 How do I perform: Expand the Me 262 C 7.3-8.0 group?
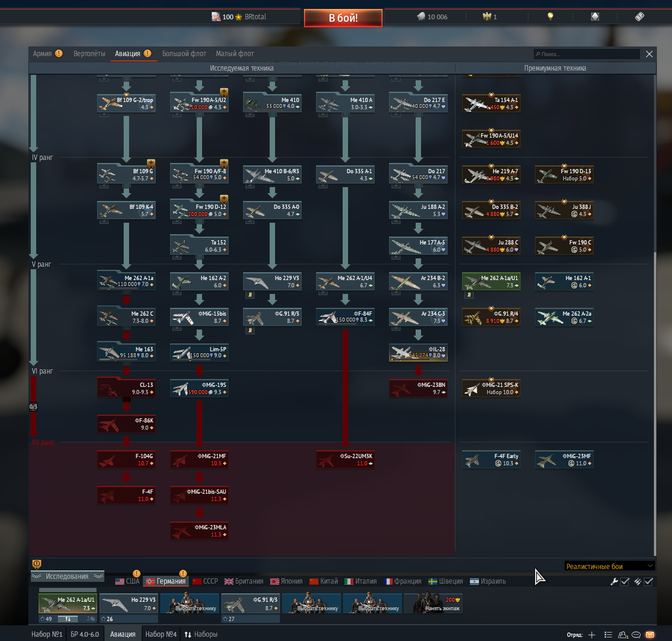pos(127,316)
